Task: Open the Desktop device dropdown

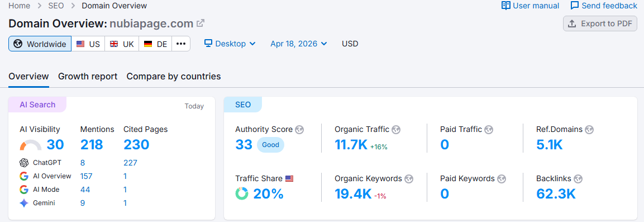Action: 230,44
